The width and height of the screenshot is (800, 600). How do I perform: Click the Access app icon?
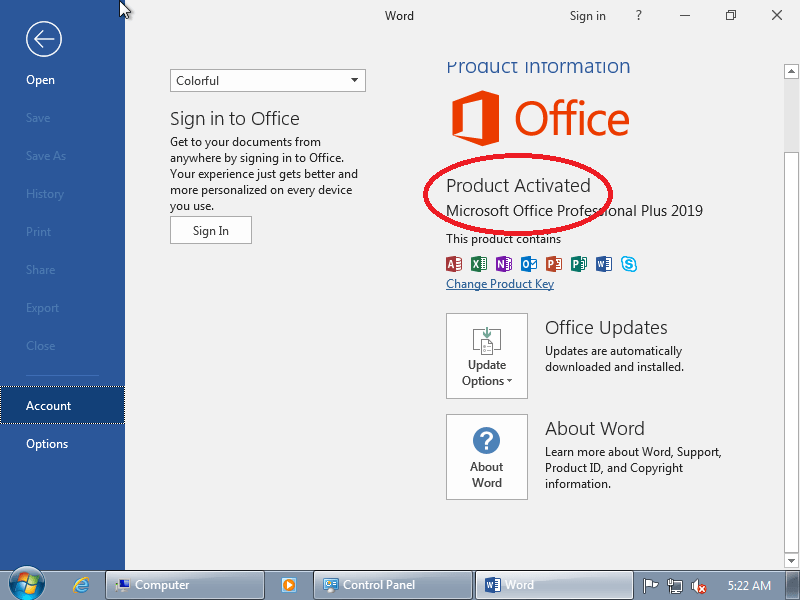(x=454, y=264)
